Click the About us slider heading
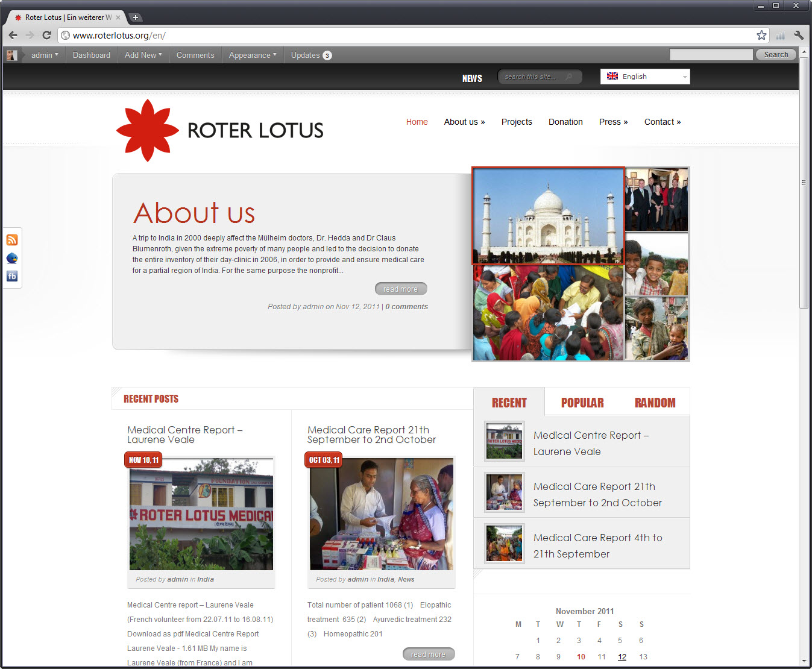Screen dimensions: 812x669 (194, 212)
